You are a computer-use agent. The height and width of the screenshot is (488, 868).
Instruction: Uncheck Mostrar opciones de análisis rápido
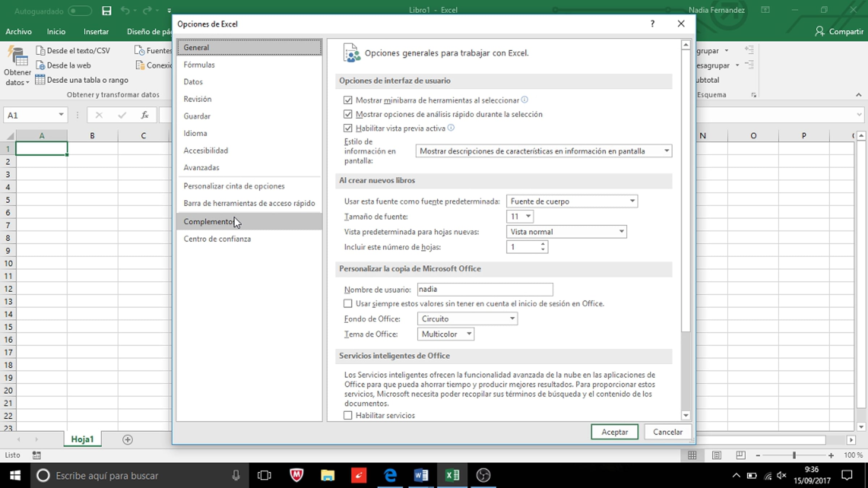tap(348, 114)
